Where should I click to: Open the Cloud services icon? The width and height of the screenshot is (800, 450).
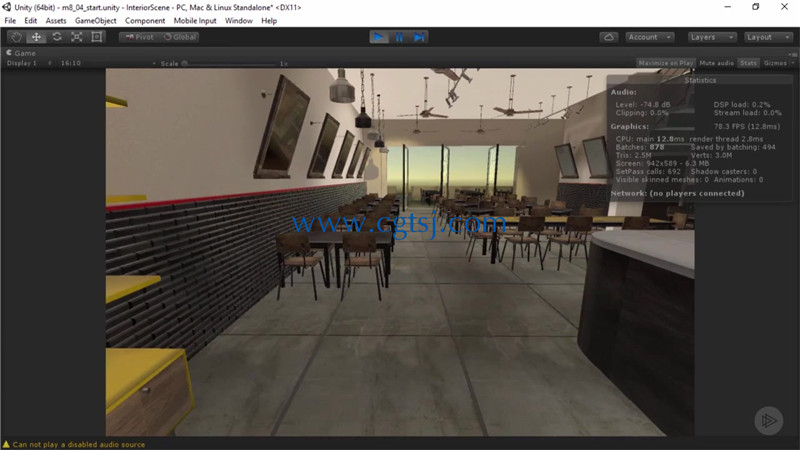click(609, 37)
